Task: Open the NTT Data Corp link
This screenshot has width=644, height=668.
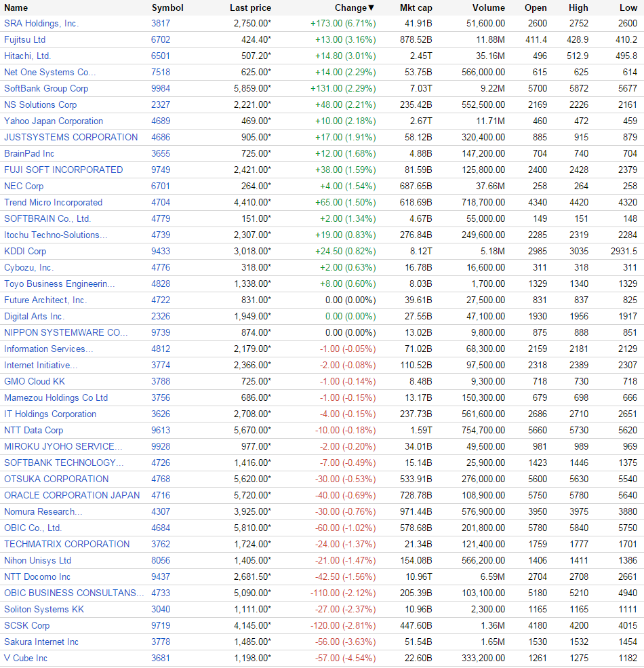Action: click(34, 430)
